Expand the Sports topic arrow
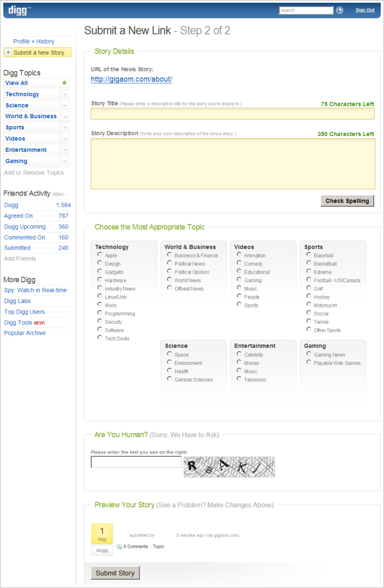384x588 pixels. tap(65, 128)
